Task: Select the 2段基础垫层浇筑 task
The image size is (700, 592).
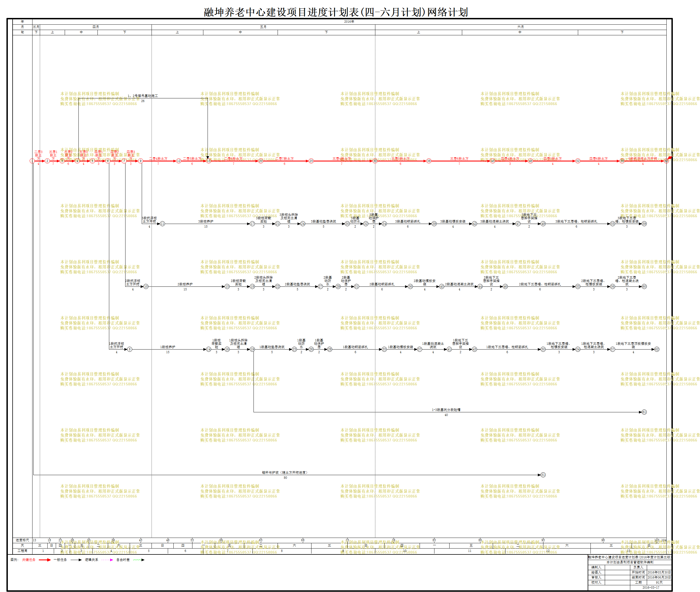Action: pyautogui.click(x=297, y=284)
